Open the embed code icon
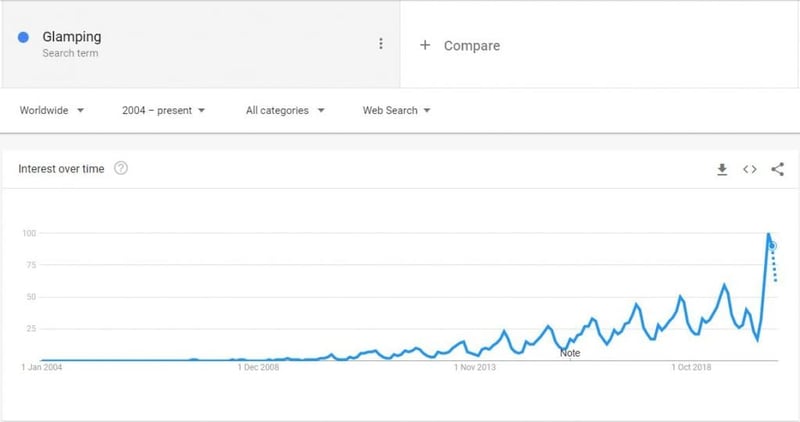The image size is (800, 422). point(749,169)
